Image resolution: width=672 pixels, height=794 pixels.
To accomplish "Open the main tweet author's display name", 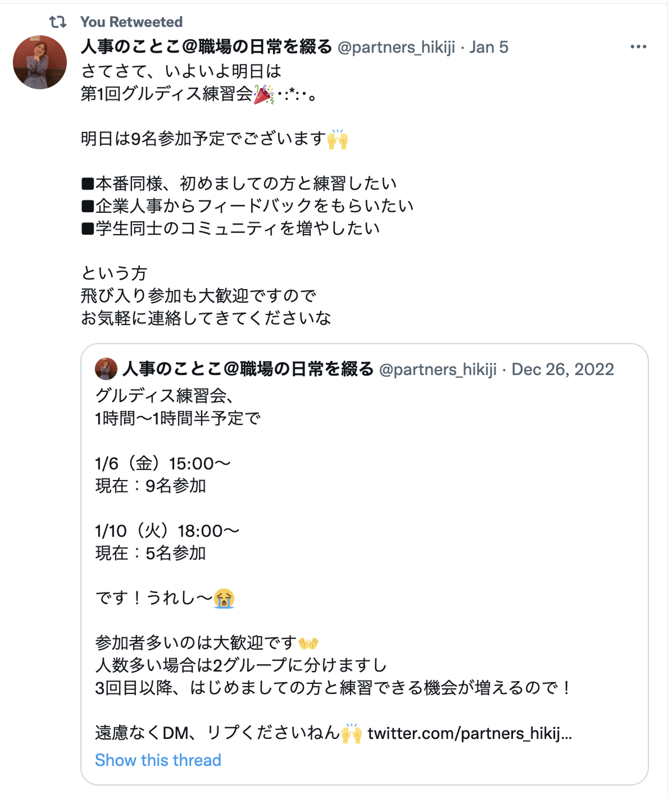I will click(206, 47).
